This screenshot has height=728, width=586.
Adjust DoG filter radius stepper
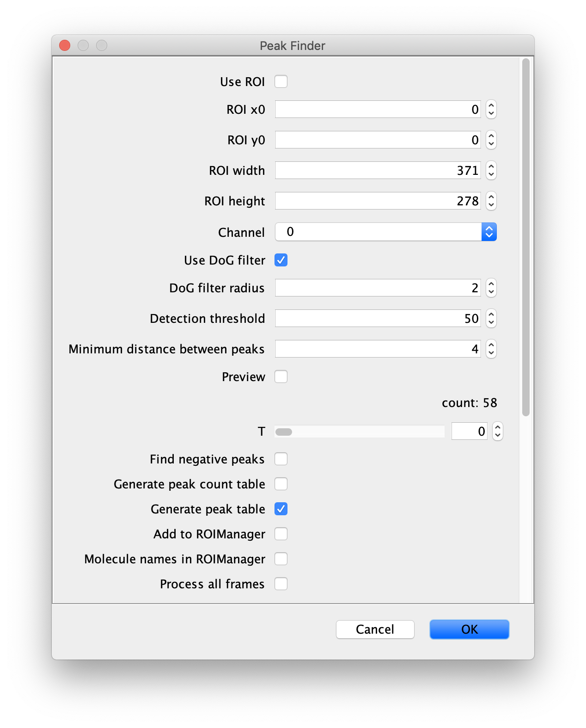tap(491, 288)
